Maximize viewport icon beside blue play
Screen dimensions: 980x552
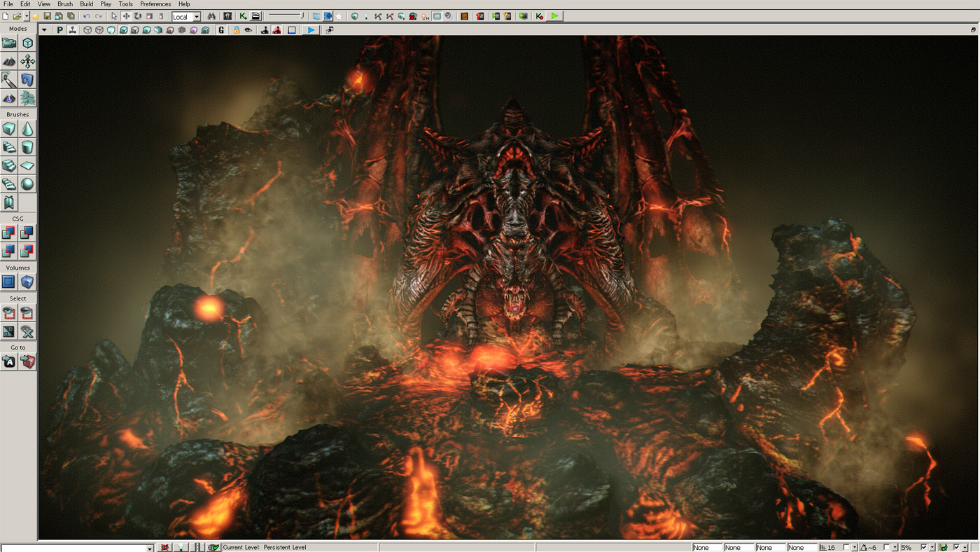pos(330,30)
